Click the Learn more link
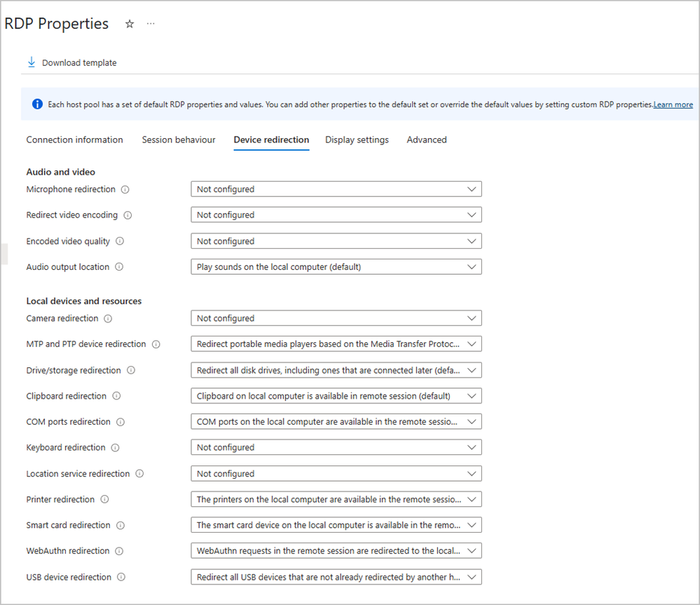The width and height of the screenshot is (700, 605). [673, 104]
